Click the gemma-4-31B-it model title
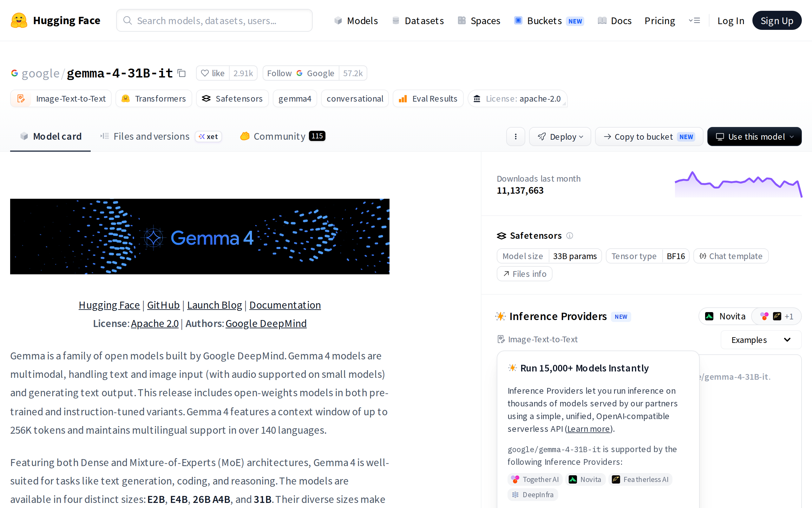812x508 pixels. pyautogui.click(x=120, y=73)
